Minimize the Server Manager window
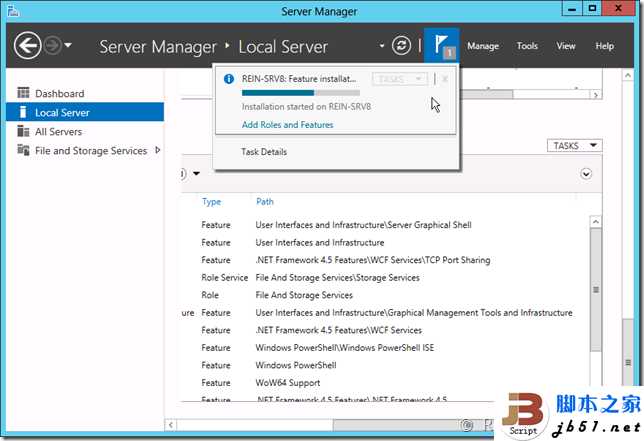644x441 pixels. (x=572, y=9)
